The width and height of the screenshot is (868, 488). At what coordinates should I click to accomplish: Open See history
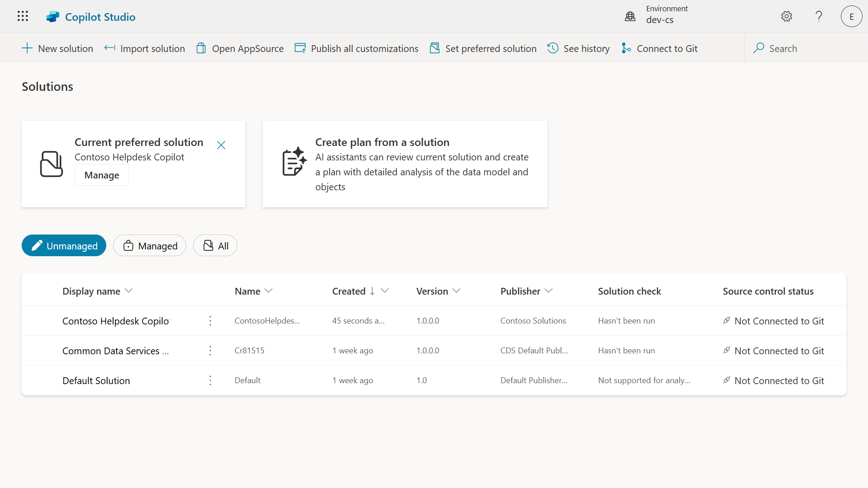[578, 48]
